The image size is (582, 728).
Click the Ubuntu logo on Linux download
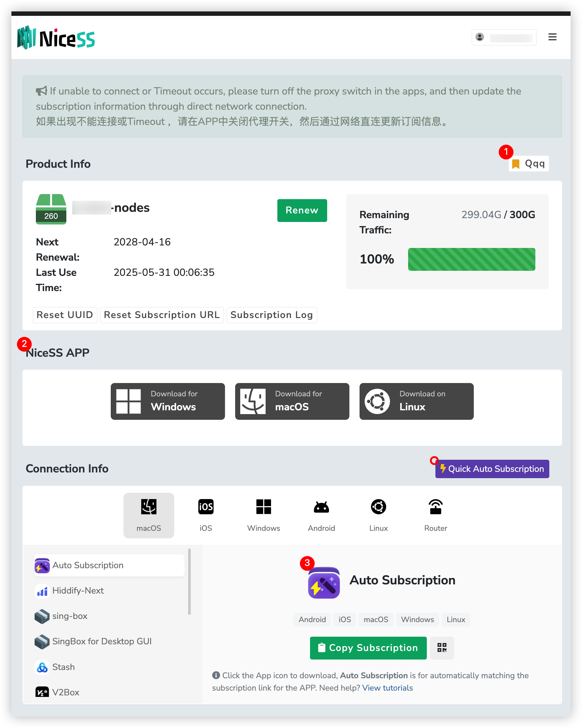[x=377, y=401]
